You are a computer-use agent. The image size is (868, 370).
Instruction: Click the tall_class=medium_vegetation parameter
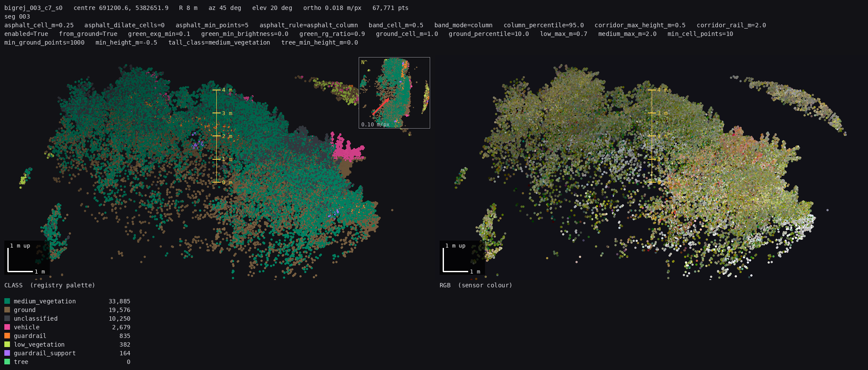pyautogui.click(x=219, y=42)
